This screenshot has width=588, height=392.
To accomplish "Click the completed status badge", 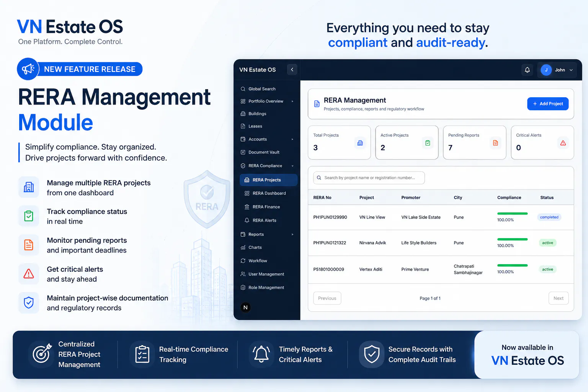I will click(549, 217).
